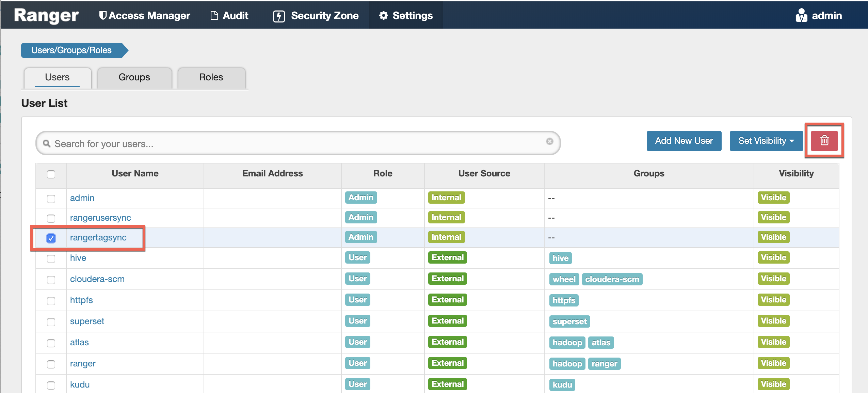Viewport: 868px width, 393px height.
Task: Open the cloudera-scm user link
Action: pyautogui.click(x=97, y=279)
